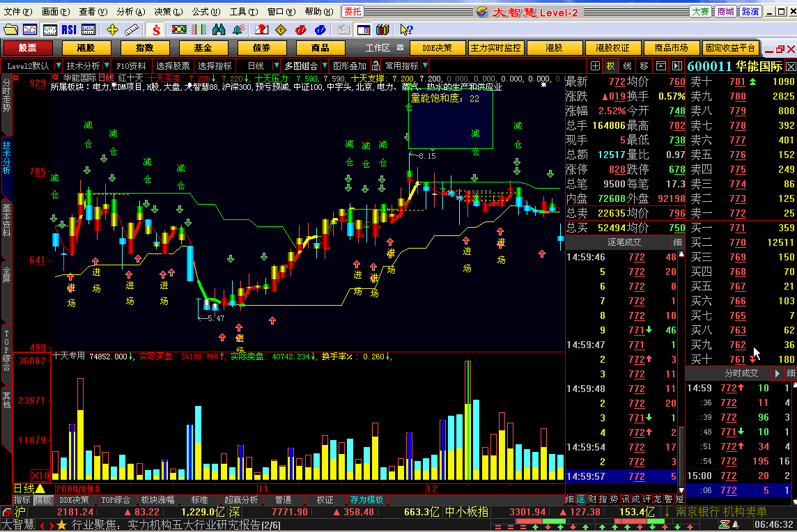Click the news headline 实力机构五大行业研究报告
Viewport: 797px width, 532px height.
(x=193, y=525)
